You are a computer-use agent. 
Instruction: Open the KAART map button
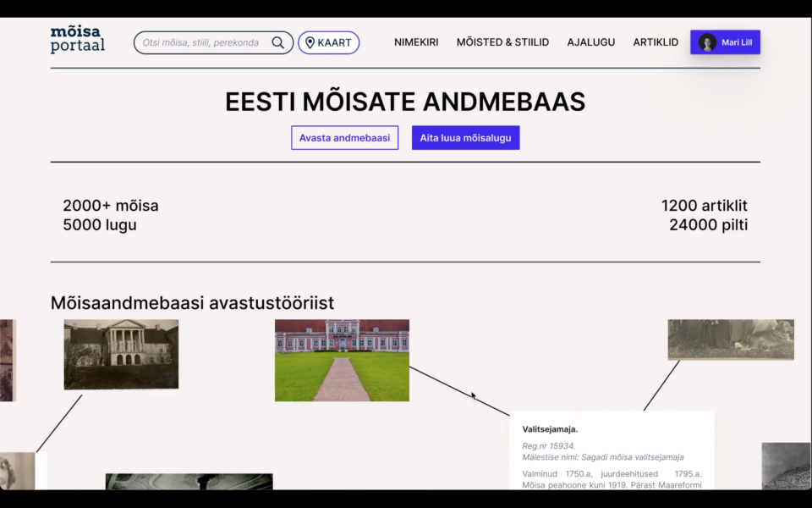(329, 42)
